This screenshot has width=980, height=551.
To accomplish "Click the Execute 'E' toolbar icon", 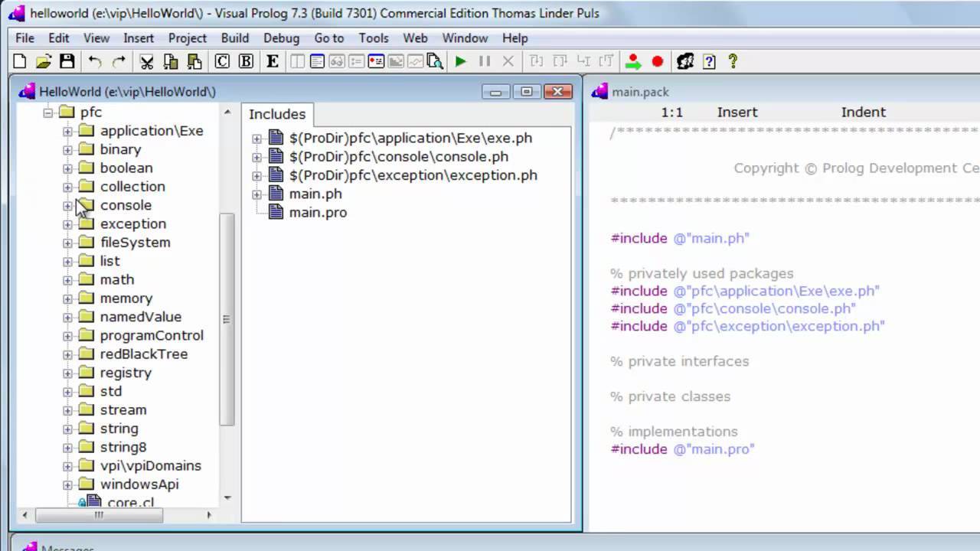I will (272, 62).
